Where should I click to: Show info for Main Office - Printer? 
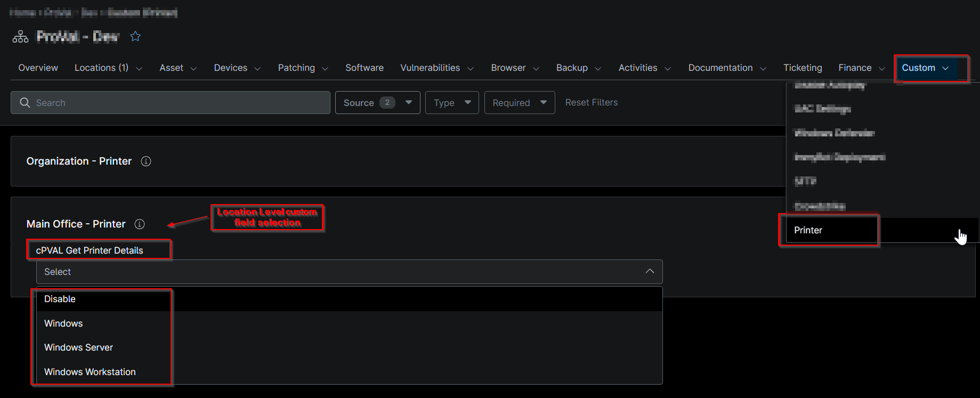[140, 224]
